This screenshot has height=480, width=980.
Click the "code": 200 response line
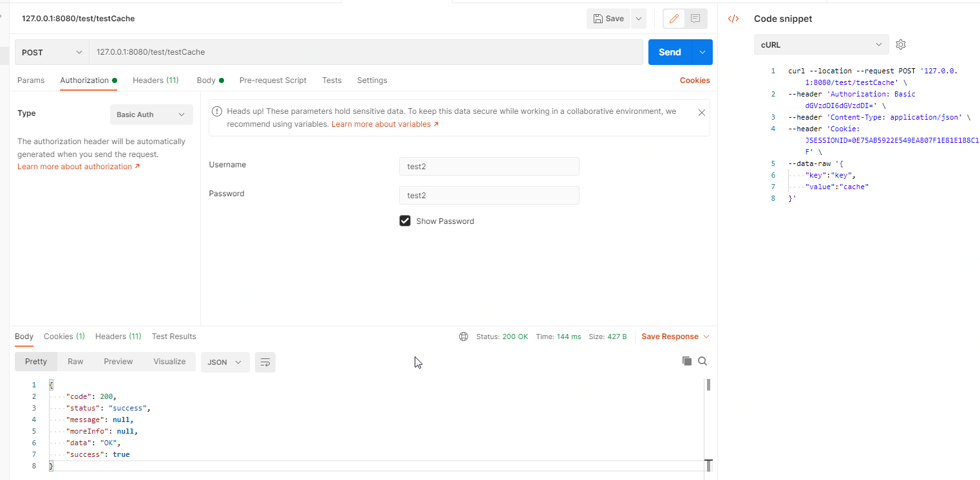pyautogui.click(x=91, y=396)
